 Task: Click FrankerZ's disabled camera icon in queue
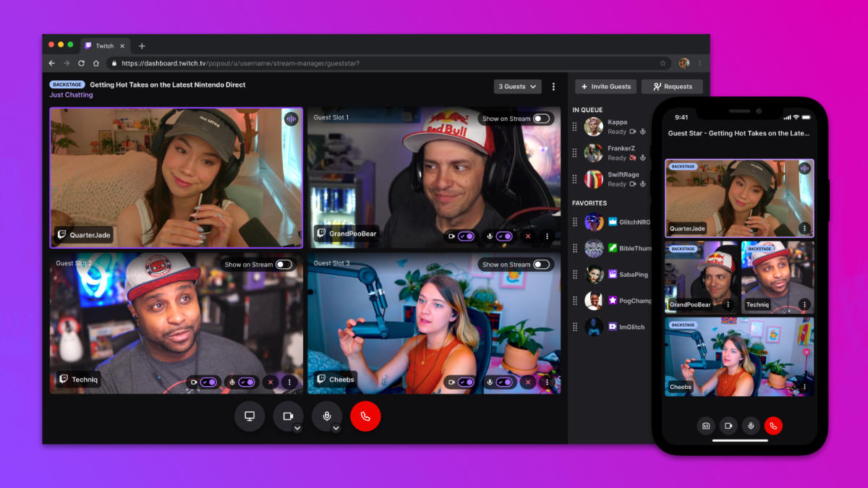(633, 158)
